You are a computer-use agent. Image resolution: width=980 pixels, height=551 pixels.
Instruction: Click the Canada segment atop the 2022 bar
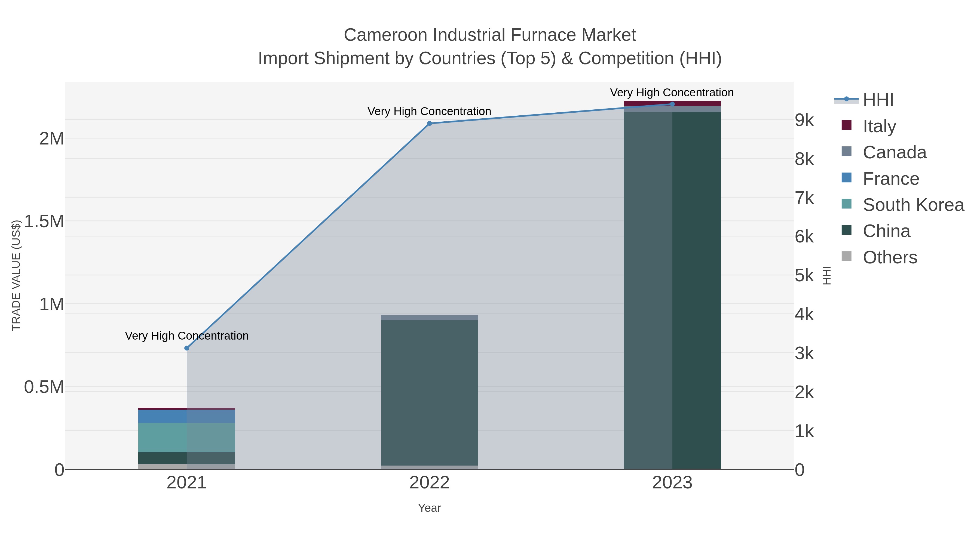click(430, 318)
